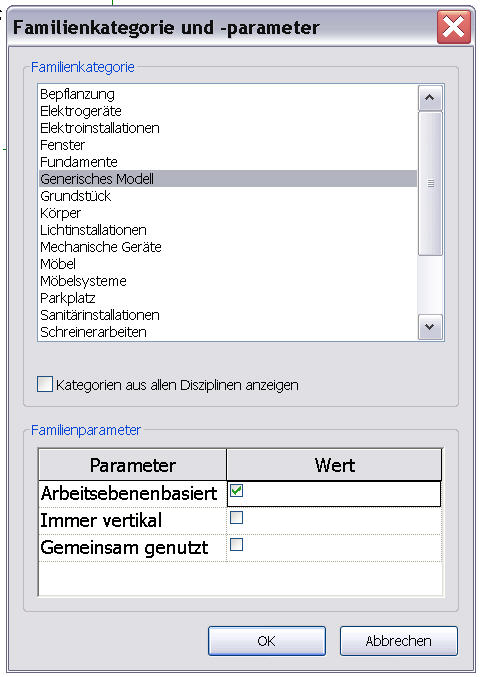The width and height of the screenshot is (483, 677).
Task: Close the Familienkategorie dialog with the X
Action: 454,27
